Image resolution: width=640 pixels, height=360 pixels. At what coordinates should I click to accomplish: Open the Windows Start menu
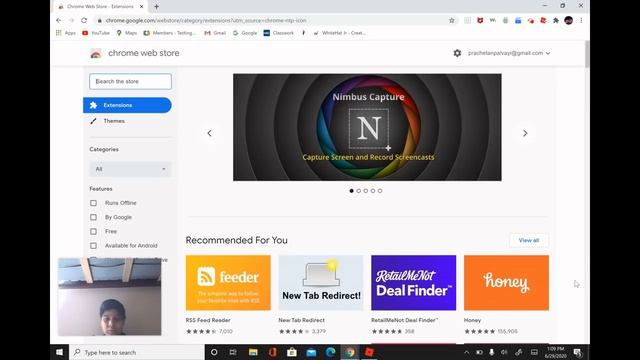click(x=59, y=352)
